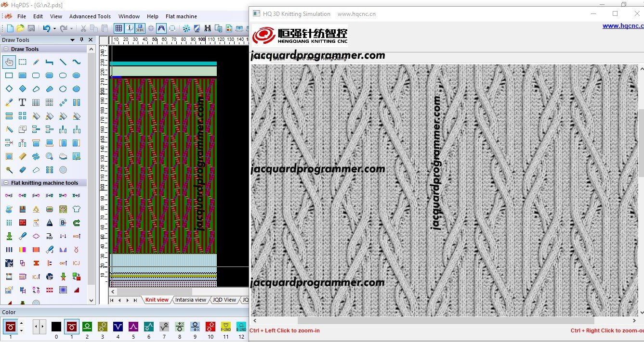
Task: Pin the Draw Tools panel
Action: [x=82, y=40]
